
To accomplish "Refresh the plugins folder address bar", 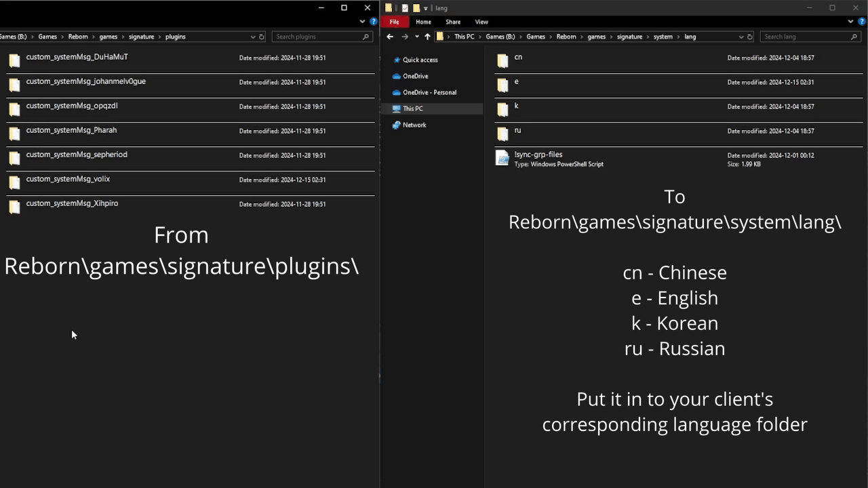I will [x=262, y=37].
